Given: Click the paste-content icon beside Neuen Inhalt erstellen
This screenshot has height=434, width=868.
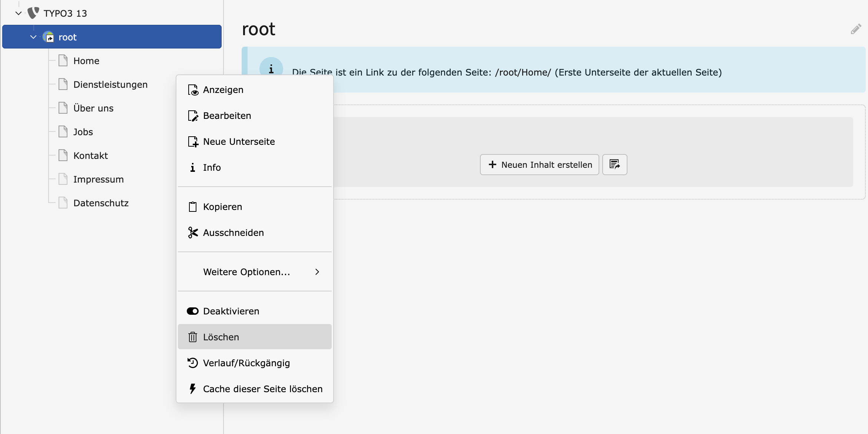Looking at the screenshot, I should [614, 164].
